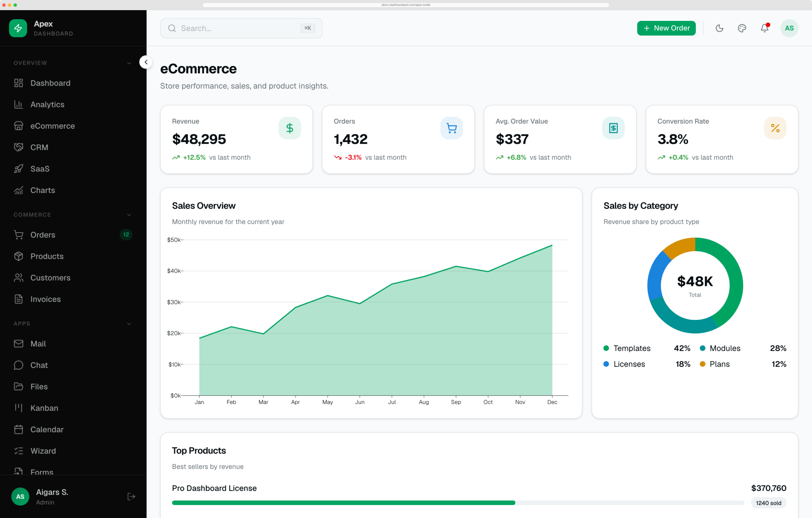Open SaaS in the sidebar

coord(73,169)
